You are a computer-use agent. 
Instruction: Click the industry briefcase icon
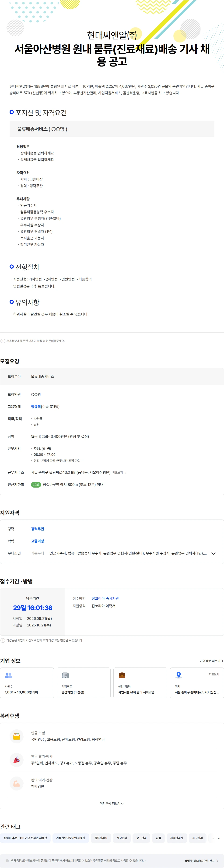click(122, 675)
